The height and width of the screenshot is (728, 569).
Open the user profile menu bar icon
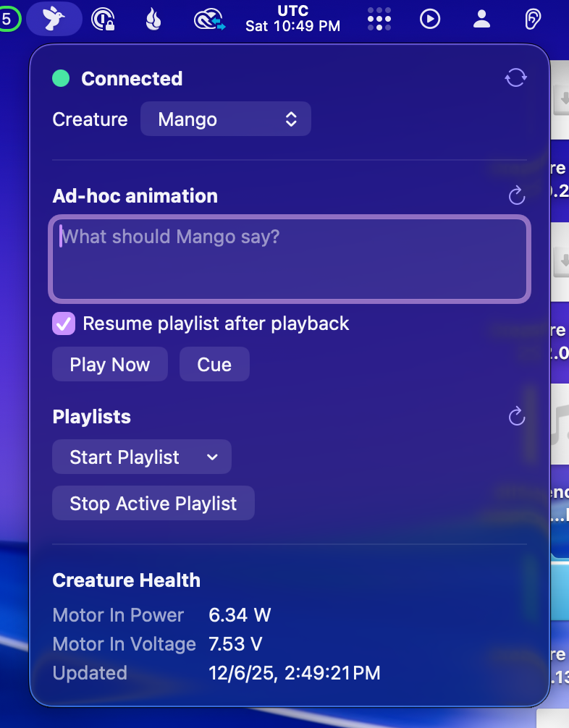(481, 19)
